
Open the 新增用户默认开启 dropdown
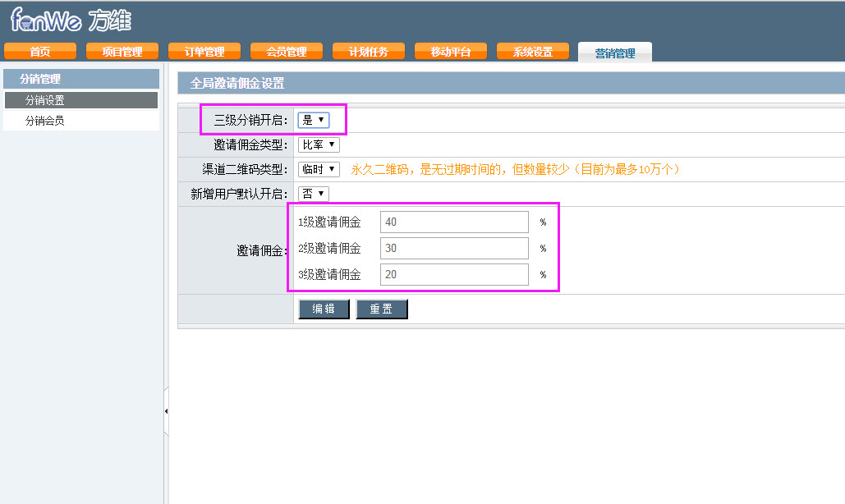pyautogui.click(x=313, y=194)
